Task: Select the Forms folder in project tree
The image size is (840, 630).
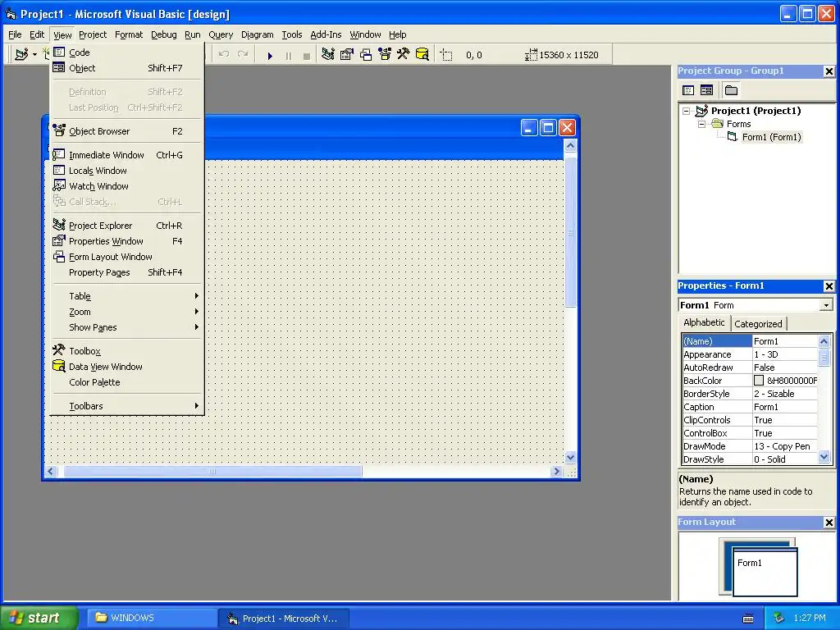Action: click(738, 124)
